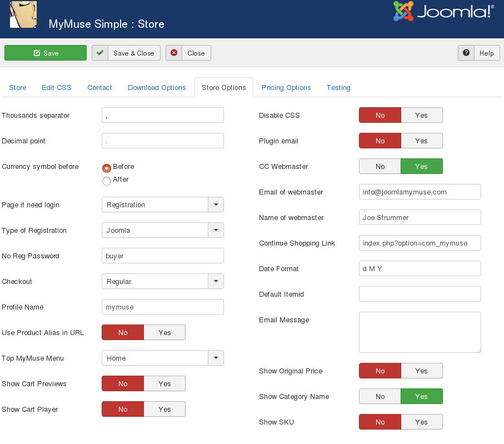The height and width of the screenshot is (444, 504).
Task: Switch to the Pricing Options tab
Action: pyautogui.click(x=286, y=88)
